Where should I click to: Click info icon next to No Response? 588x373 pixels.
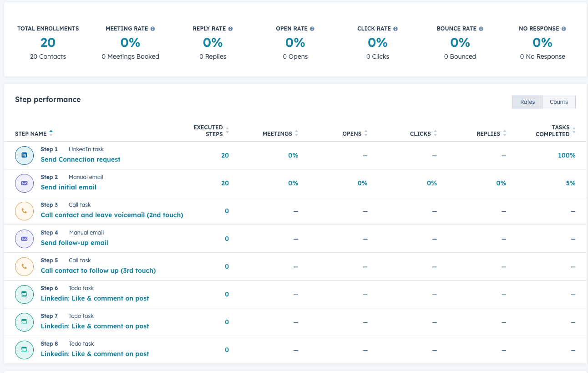tap(564, 29)
